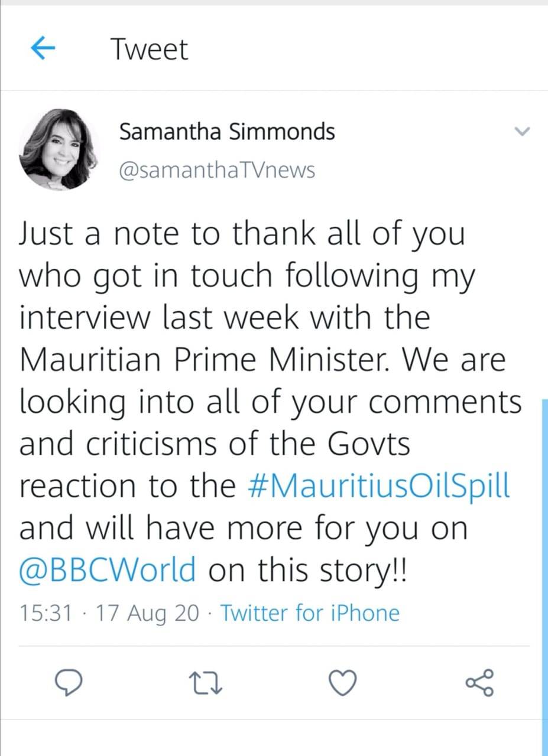Open tweet options chevron menu
The image size is (548, 756).
pyautogui.click(x=523, y=132)
